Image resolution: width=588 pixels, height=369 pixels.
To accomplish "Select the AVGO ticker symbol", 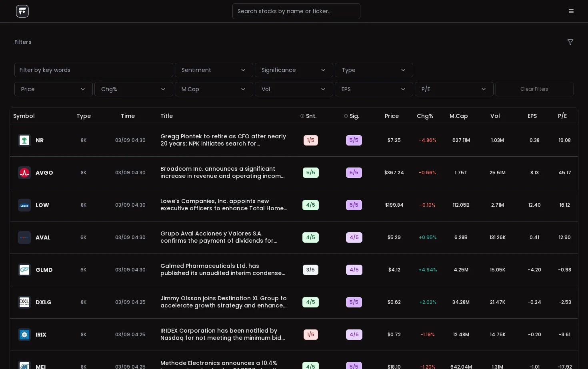I will click(44, 173).
